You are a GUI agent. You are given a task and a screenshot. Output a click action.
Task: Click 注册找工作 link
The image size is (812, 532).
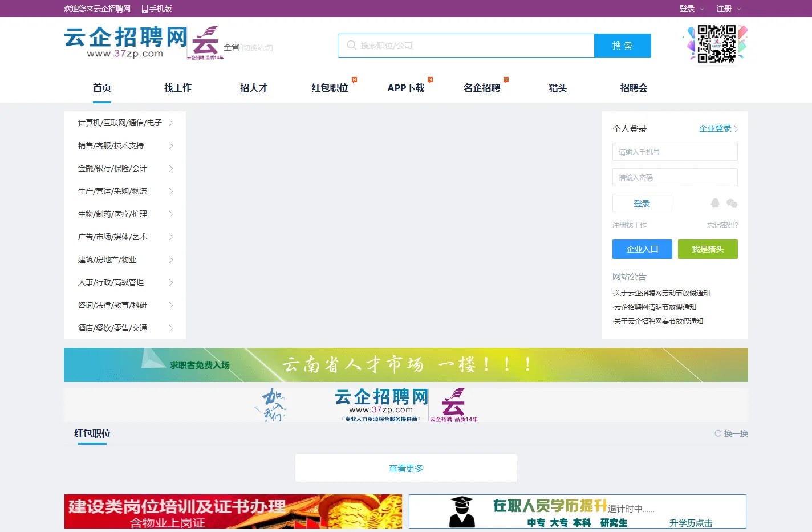[630, 225]
